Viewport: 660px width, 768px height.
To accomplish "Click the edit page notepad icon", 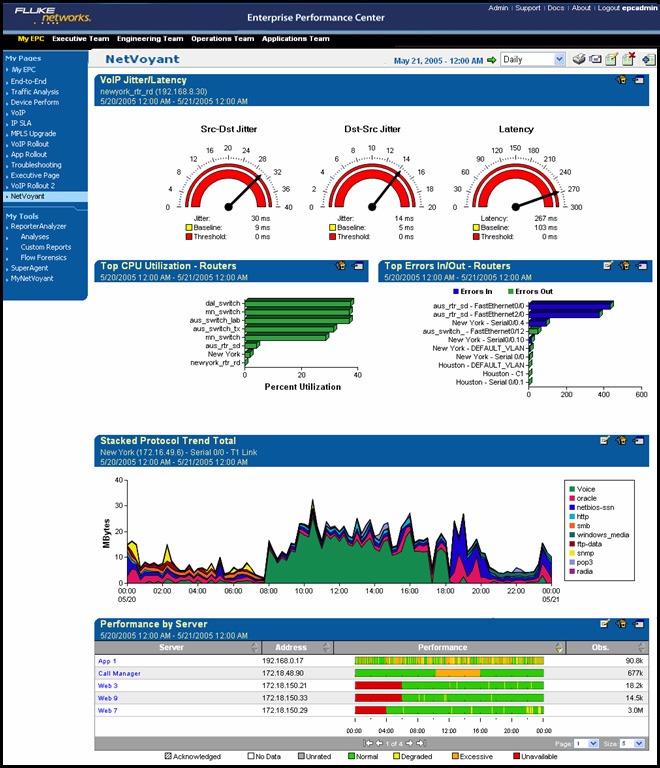I will point(612,60).
